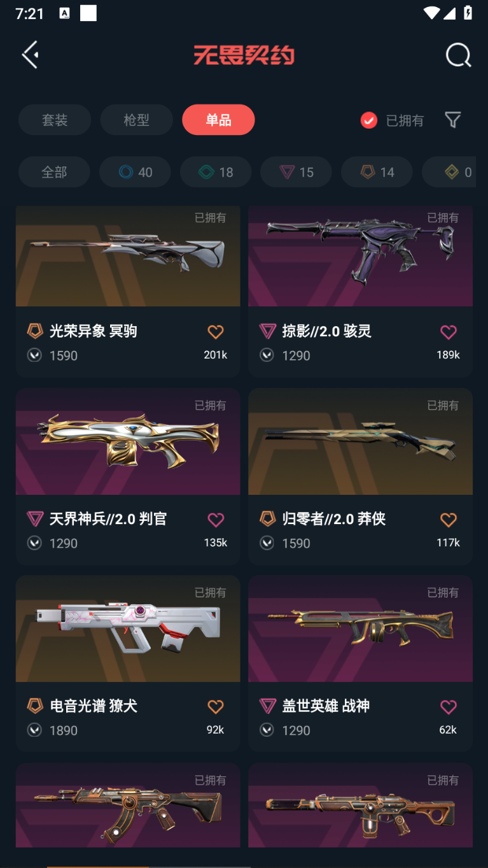
Task: Open the 光荣异象 冥驹 sniper thumbnail
Action: (128, 256)
